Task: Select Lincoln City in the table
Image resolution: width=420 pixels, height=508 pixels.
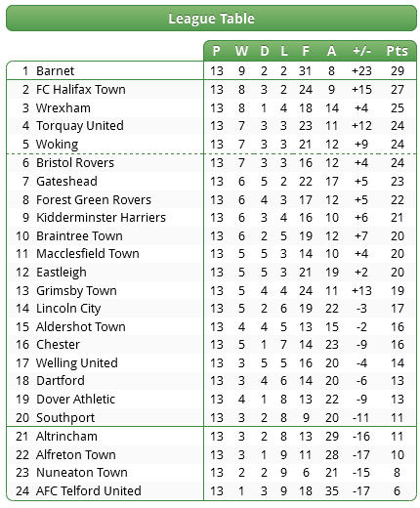Action: (68, 309)
